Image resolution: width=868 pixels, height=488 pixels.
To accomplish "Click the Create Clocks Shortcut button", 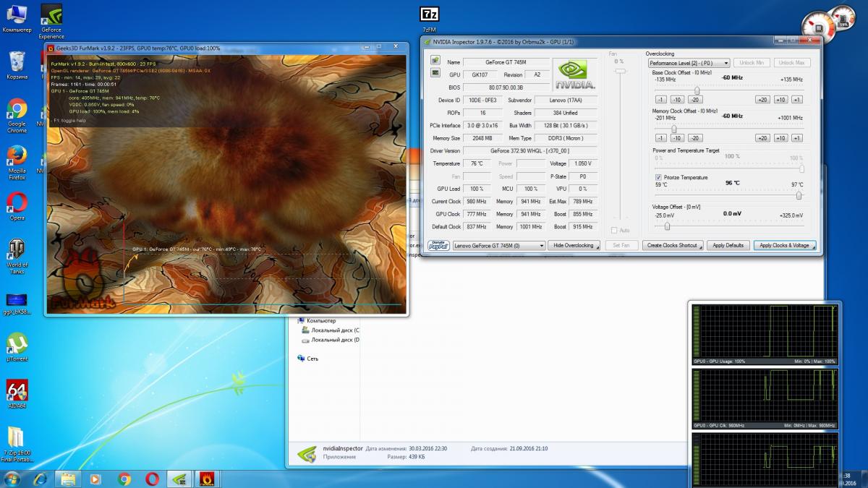I will (x=673, y=245).
